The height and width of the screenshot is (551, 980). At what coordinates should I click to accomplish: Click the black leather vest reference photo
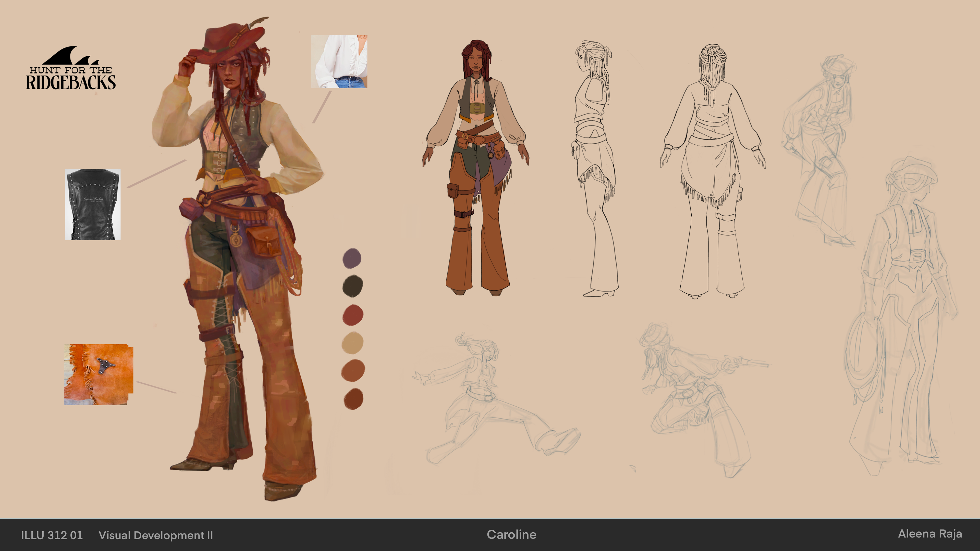(93, 205)
